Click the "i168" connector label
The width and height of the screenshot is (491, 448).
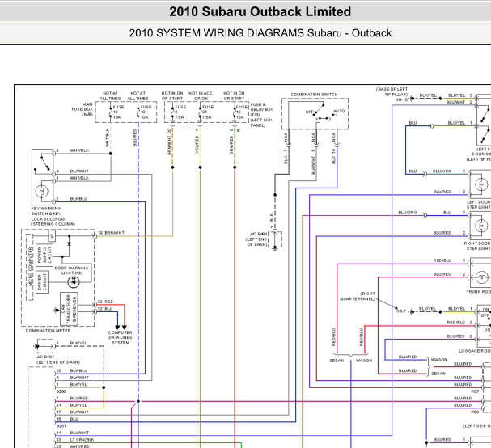475,412
